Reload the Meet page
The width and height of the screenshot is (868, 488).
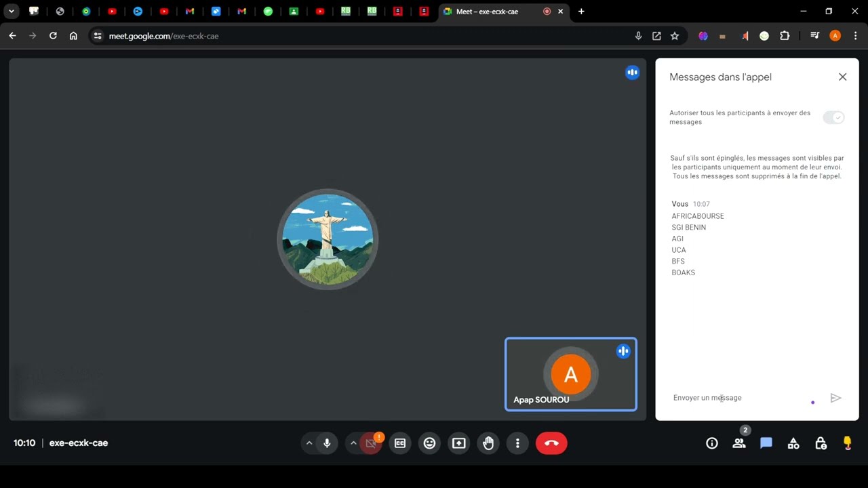(x=53, y=36)
